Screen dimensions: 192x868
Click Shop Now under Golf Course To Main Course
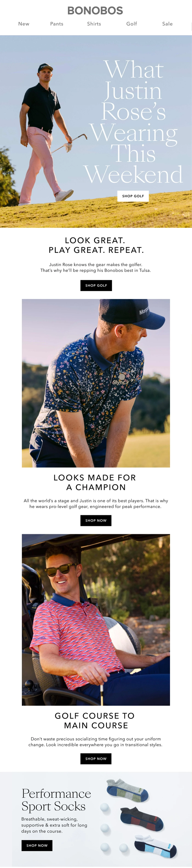(x=96, y=759)
